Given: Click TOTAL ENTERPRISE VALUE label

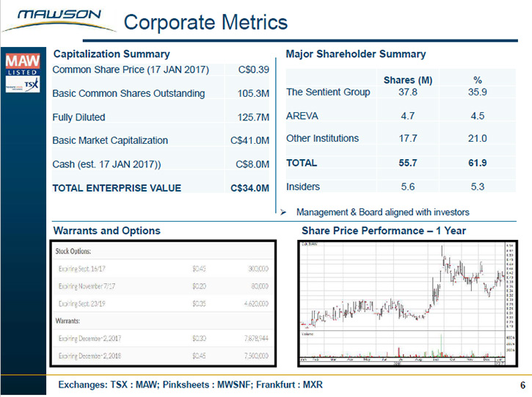Looking at the screenshot, I should coord(117,188).
